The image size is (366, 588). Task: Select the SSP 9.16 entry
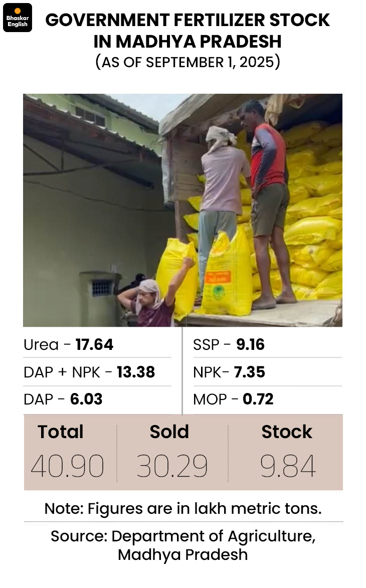click(x=229, y=345)
